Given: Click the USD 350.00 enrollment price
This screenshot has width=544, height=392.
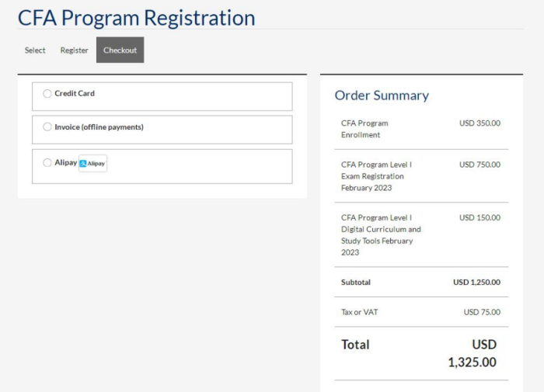Looking at the screenshot, I should 479,123.
